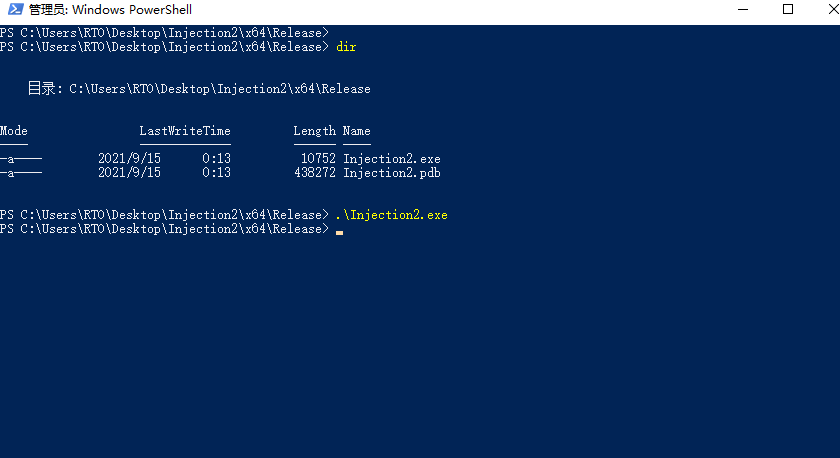Click the Mode column header

coord(14,131)
